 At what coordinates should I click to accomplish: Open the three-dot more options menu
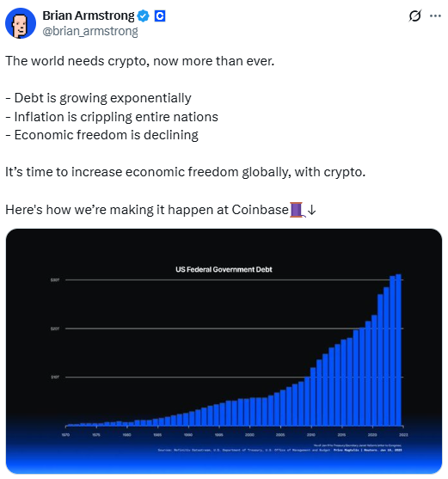tap(435, 15)
